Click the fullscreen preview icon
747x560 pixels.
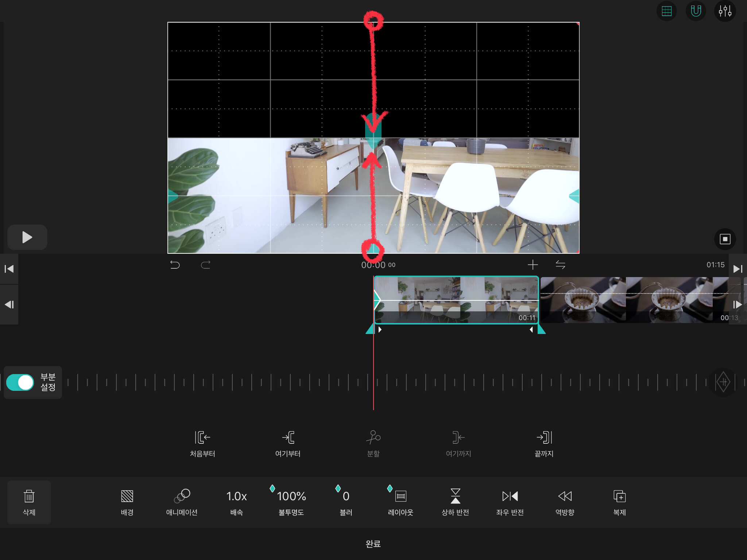pyautogui.click(x=725, y=239)
